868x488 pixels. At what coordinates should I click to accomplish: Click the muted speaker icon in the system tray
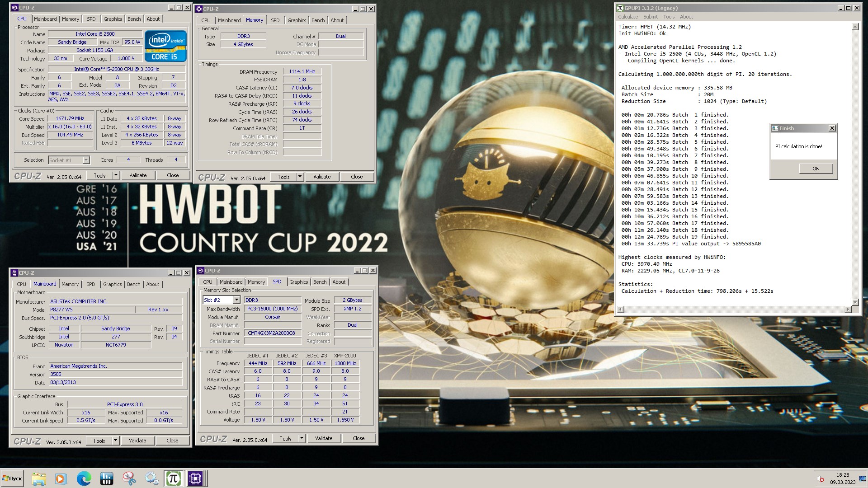tap(820, 479)
